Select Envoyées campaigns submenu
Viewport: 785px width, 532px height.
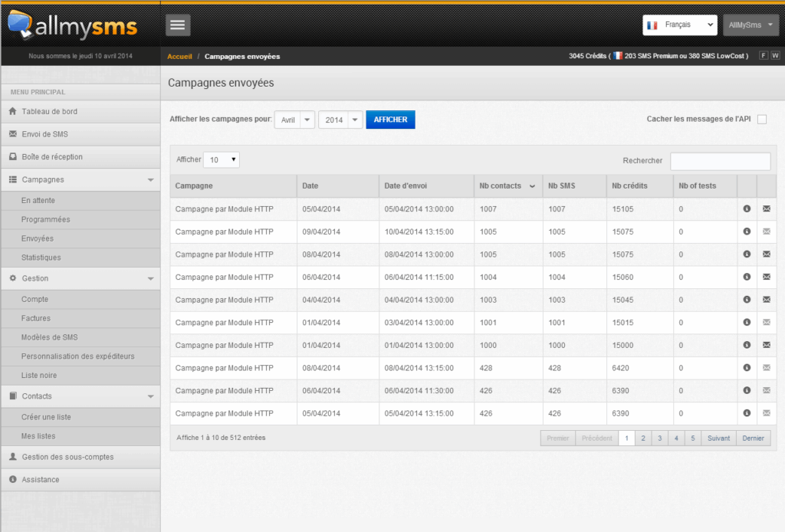tap(80, 238)
